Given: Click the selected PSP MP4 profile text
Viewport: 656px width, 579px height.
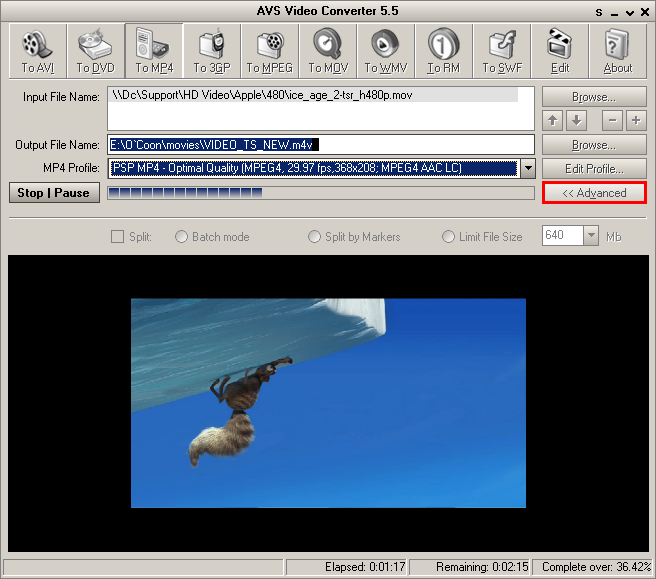Looking at the screenshot, I should (314, 168).
